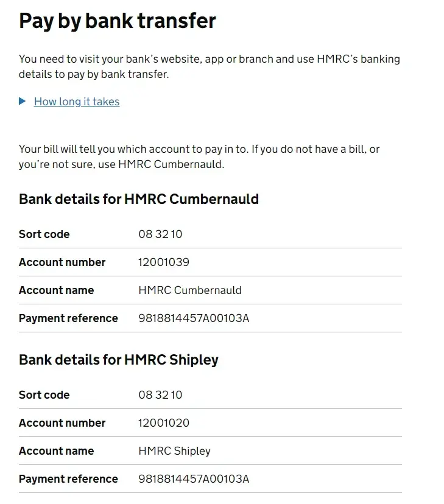The image size is (444, 504).
Task: Click the account name value "HMRC Shipley"
Action: pyautogui.click(x=174, y=451)
